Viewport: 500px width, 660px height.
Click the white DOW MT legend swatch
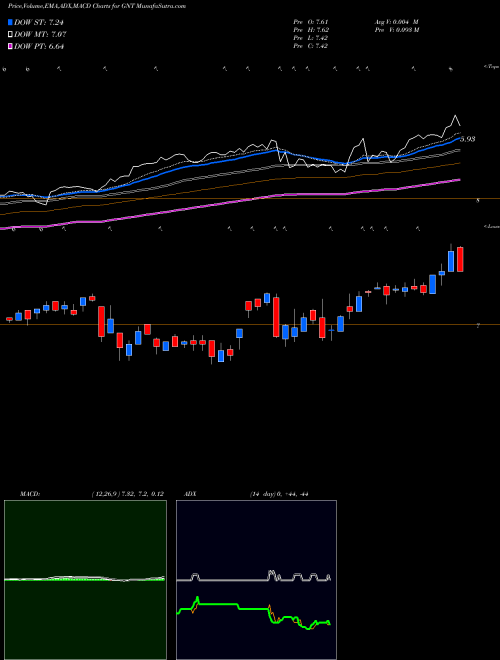click(x=10, y=35)
